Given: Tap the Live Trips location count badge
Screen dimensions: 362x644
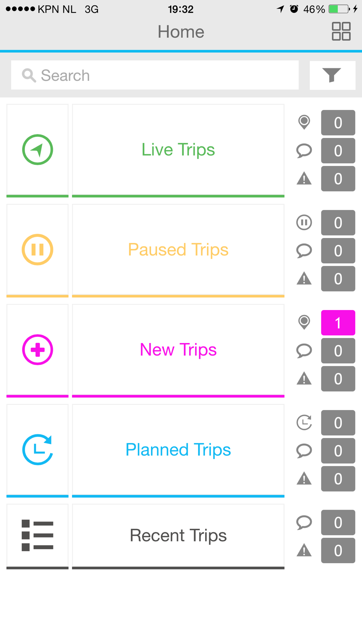Looking at the screenshot, I should [x=338, y=123].
